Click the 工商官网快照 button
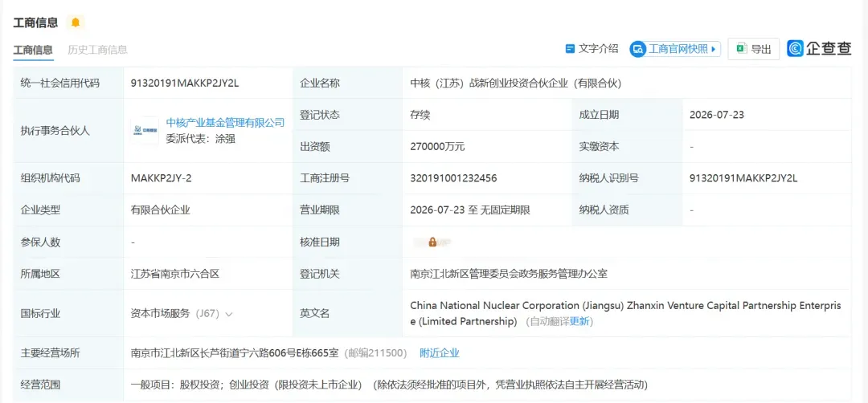Image resolution: width=868 pixels, height=403 pixels. tap(675, 49)
